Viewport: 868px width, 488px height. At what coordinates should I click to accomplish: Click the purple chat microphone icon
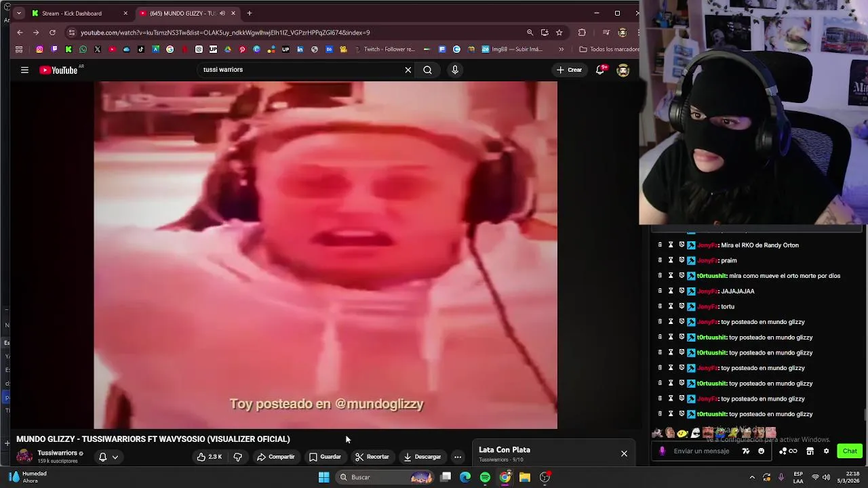click(662, 451)
